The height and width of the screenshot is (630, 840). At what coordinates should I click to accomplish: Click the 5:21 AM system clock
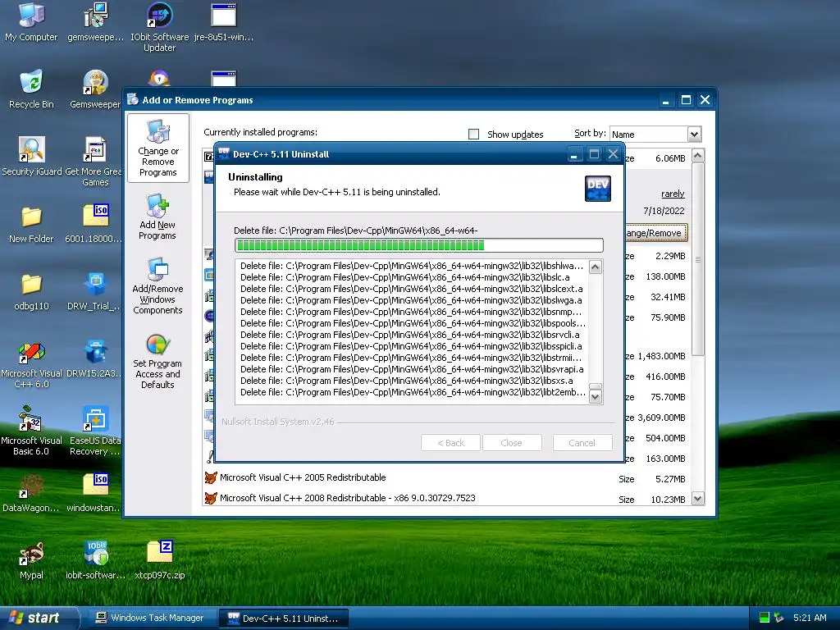coord(810,618)
